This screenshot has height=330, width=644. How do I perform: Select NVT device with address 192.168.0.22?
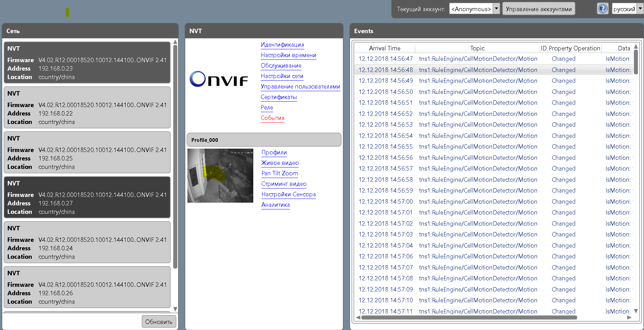pos(87,107)
